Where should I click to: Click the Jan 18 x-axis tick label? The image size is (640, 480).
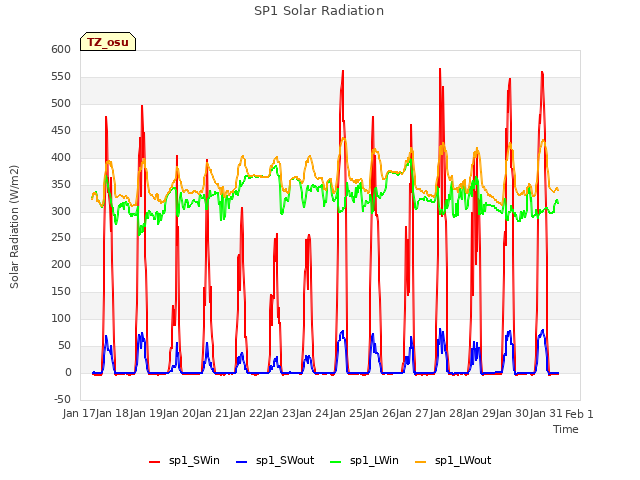(x=113, y=413)
